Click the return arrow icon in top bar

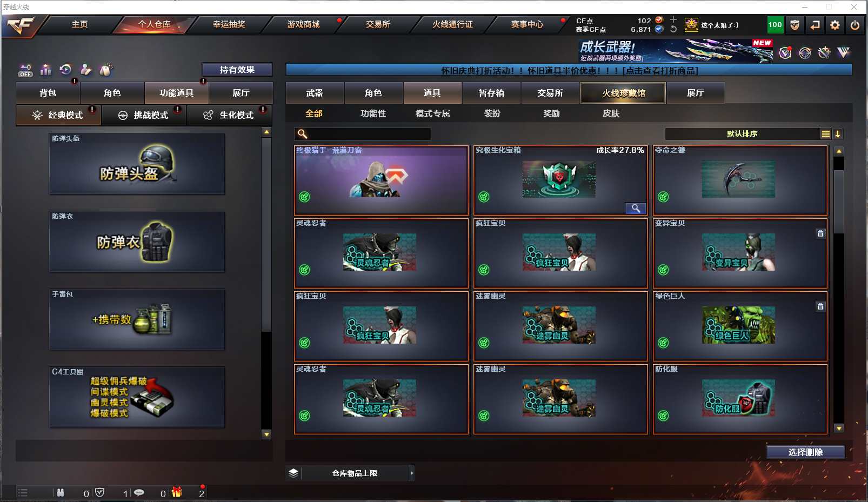[x=815, y=25]
